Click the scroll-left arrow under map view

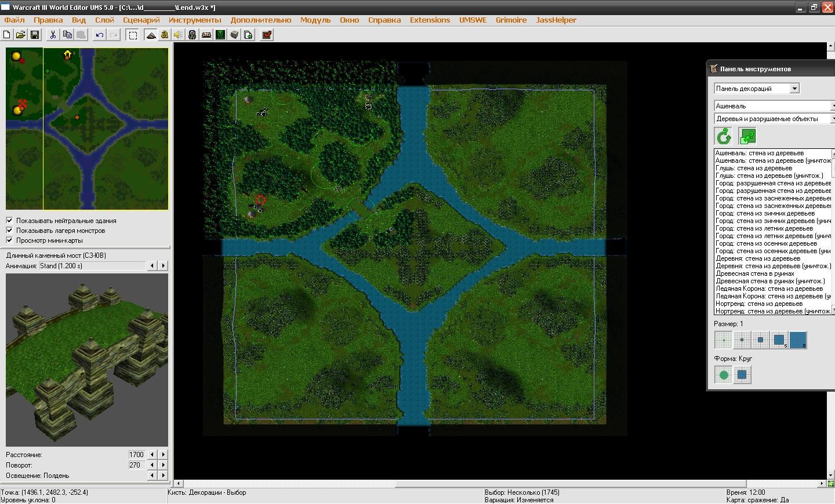tap(179, 483)
